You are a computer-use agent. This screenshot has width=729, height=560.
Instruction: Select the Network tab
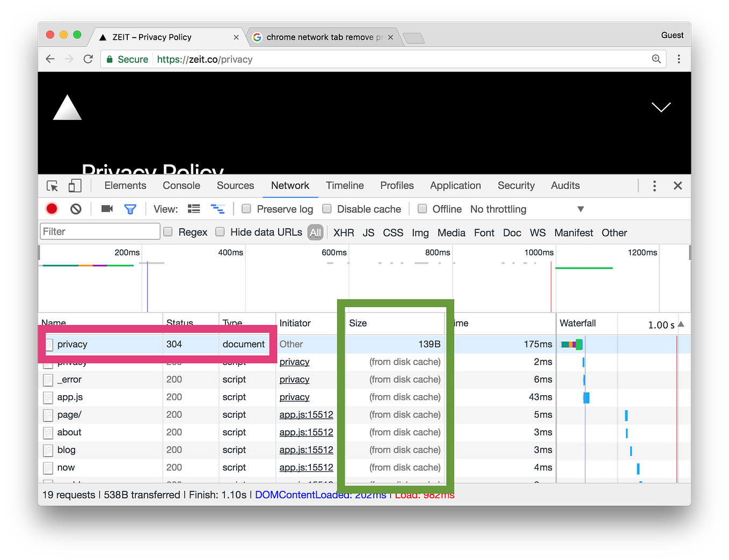click(290, 186)
